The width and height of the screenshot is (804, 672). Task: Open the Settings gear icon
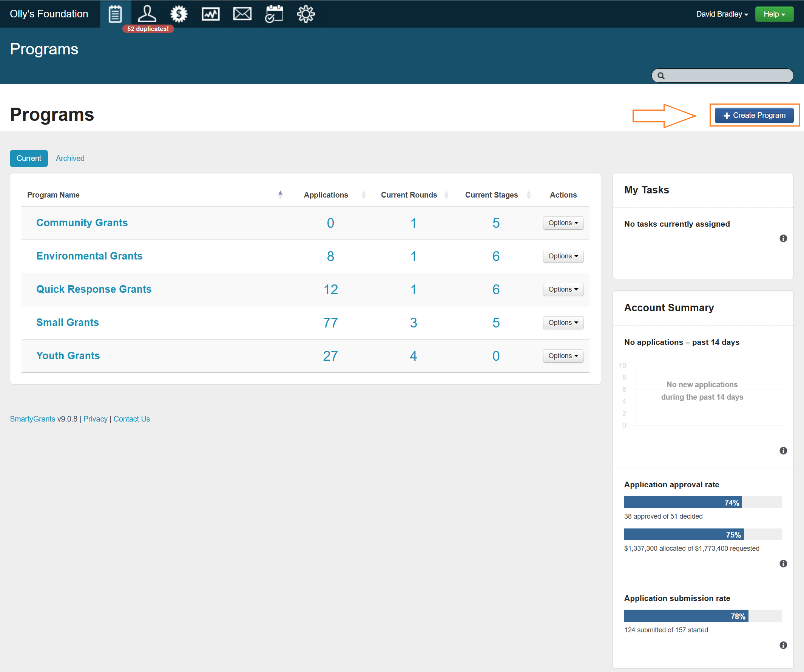click(306, 14)
